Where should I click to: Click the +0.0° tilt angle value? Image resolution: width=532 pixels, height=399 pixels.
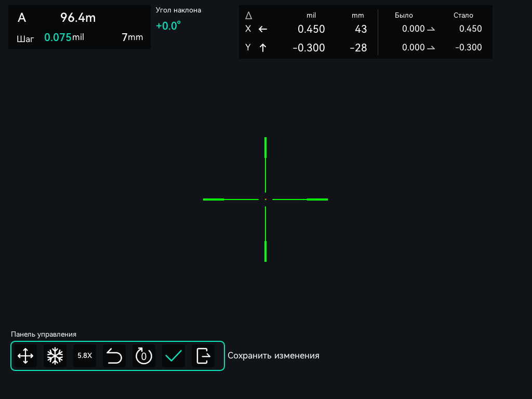(168, 26)
